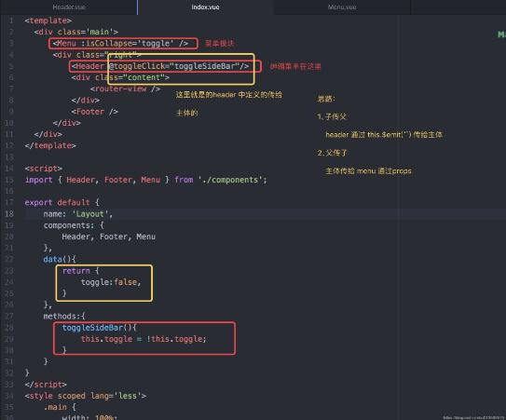Click the toggleSideBar() method name
The image size is (506, 420).
point(99,328)
